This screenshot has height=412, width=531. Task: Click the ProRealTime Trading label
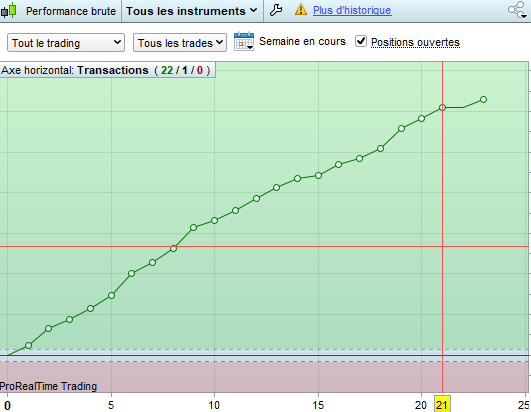tap(48, 386)
